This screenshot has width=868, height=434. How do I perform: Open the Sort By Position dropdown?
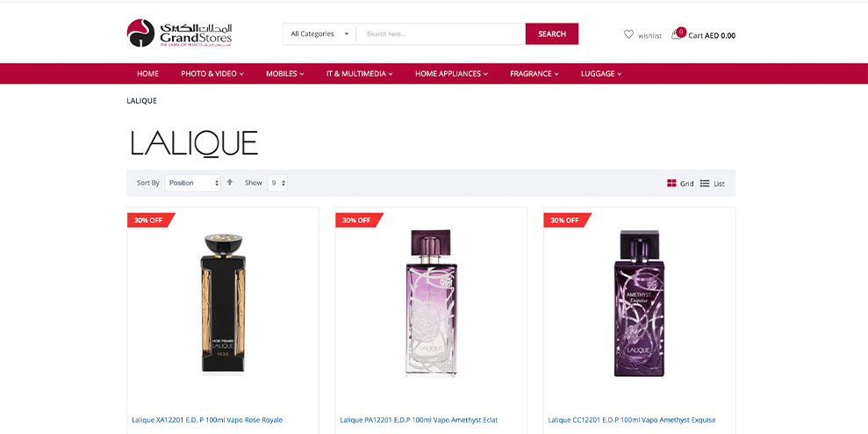[192, 183]
